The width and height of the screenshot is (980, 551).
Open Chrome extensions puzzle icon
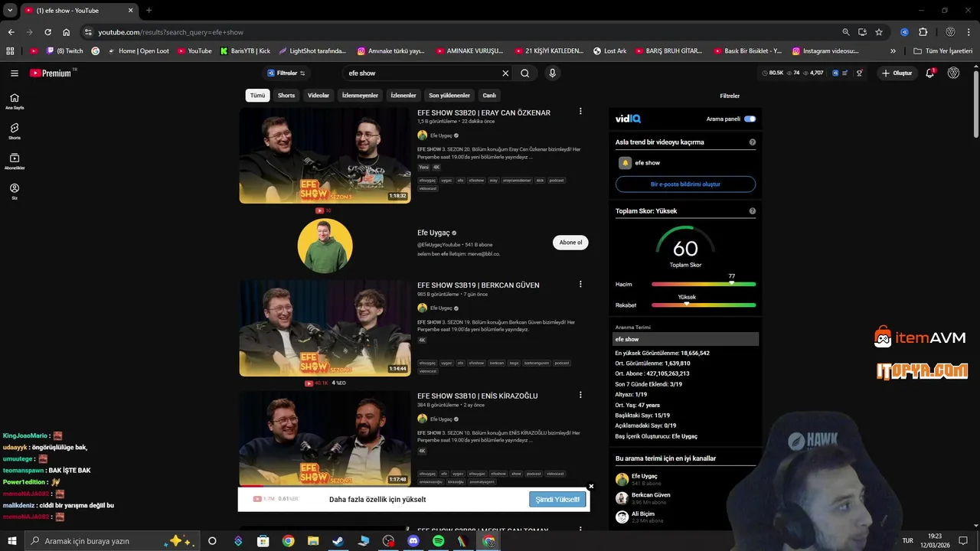click(923, 32)
